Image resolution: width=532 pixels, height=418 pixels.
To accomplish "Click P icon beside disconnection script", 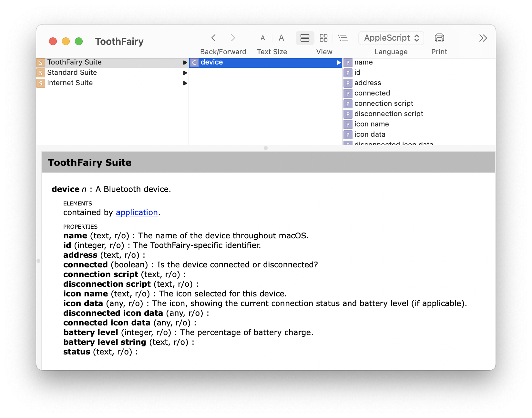I will click(x=348, y=114).
